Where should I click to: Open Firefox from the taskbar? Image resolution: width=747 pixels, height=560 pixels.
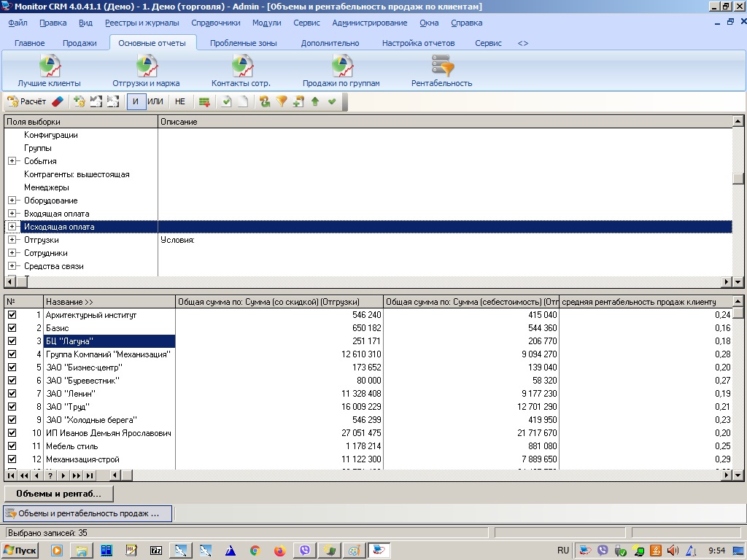tap(279, 551)
